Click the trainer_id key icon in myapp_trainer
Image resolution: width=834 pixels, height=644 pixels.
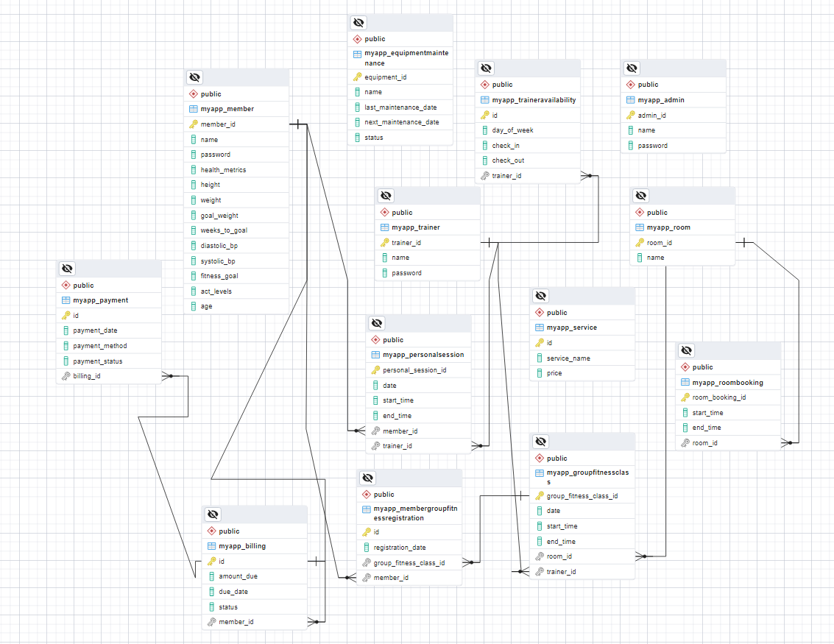384,242
